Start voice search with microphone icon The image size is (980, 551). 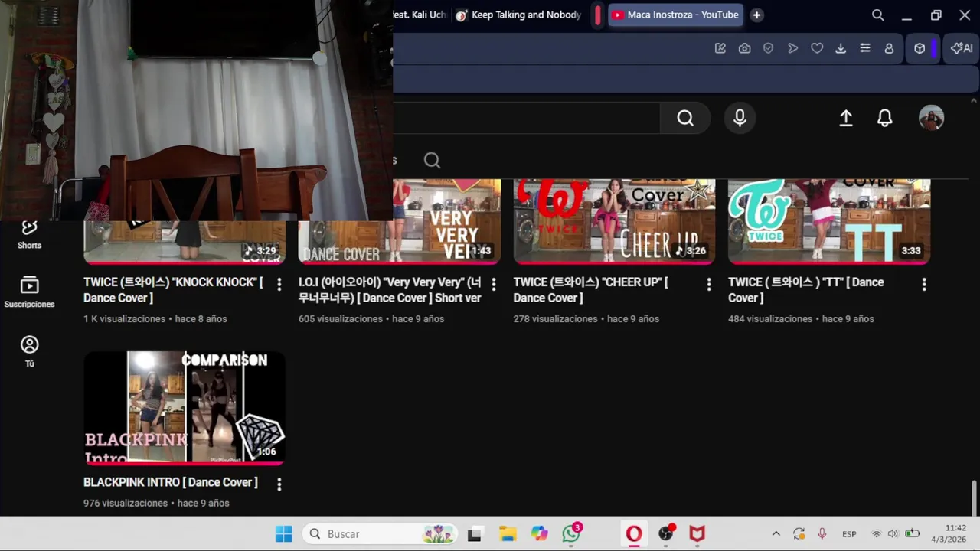(740, 118)
